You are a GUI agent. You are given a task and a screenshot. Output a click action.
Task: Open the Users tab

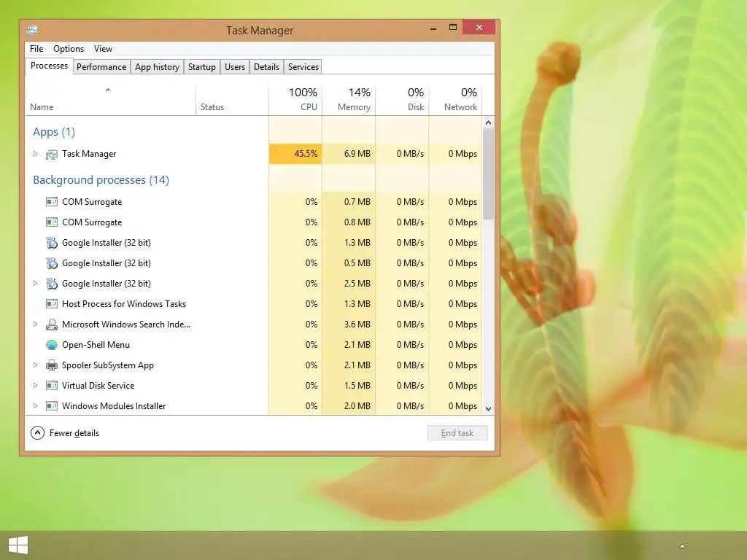[x=235, y=67]
